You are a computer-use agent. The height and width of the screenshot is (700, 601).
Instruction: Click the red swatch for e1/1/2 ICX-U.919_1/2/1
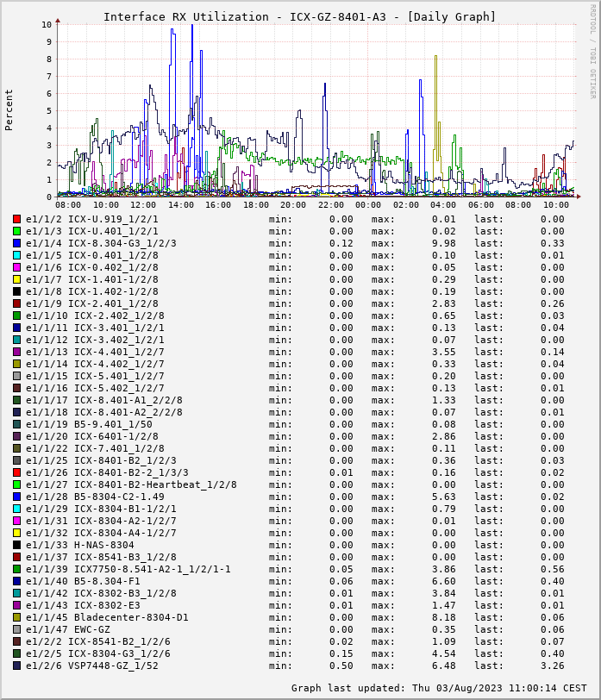[17, 219]
